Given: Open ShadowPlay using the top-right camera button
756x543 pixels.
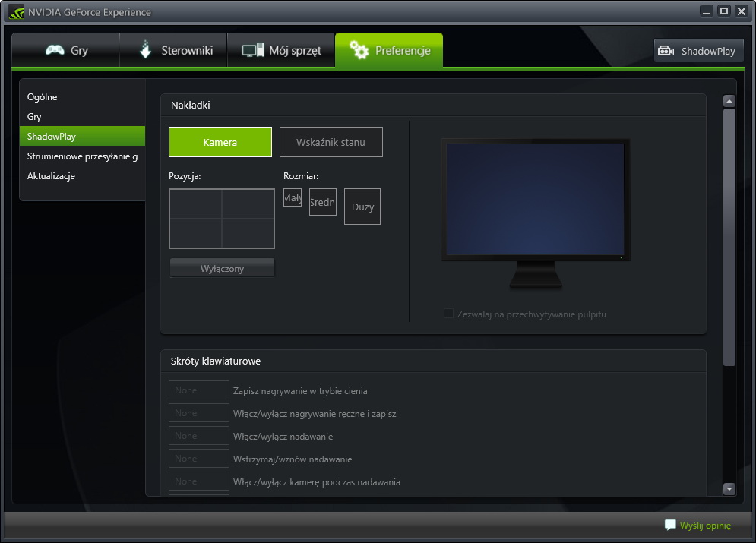Looking at the screenshot, I should [698, 51].
